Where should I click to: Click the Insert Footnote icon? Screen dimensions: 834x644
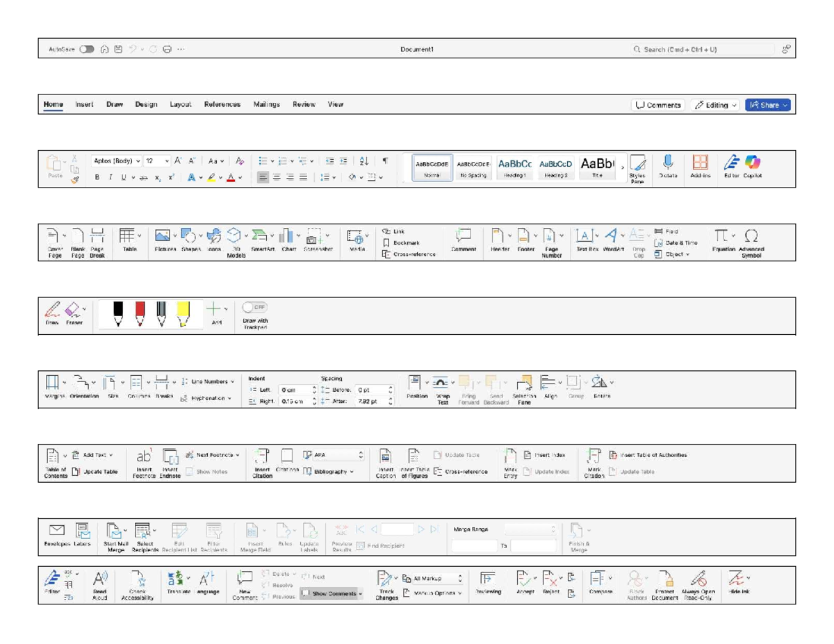144,458
